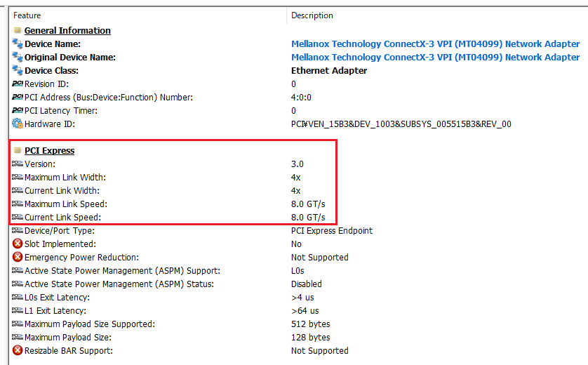
Task: Select the Resizable BAR Support label
Action: [69, 351]
